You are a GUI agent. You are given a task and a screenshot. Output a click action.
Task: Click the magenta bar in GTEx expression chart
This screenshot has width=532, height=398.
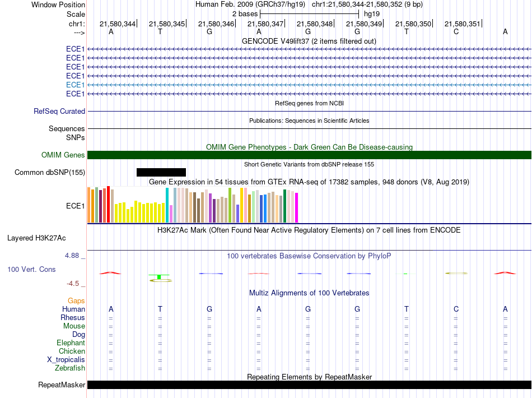point(297,207)
